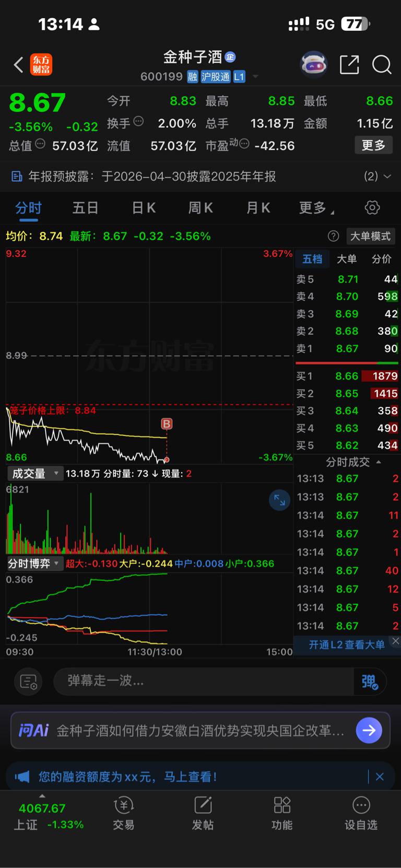This screenshot has width=401, height=868.
Task: Expand the 上证 index bar
Action: (42, 795)
